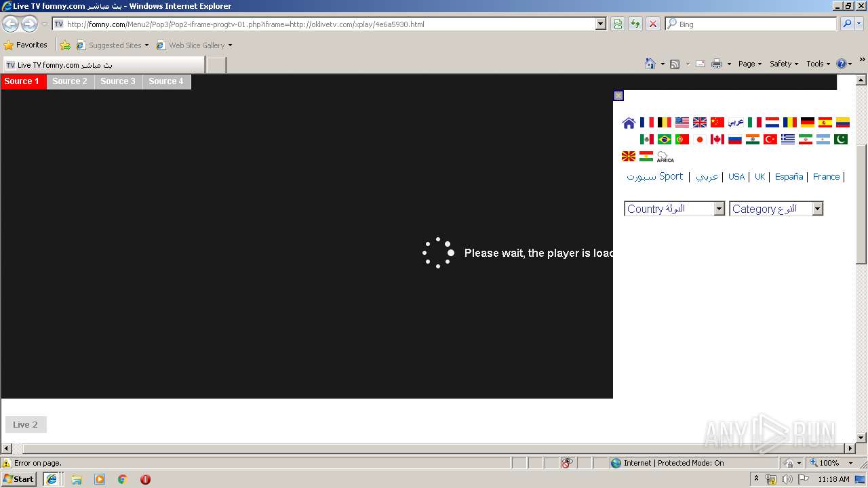Expand the address bar history dropdown
The height and width of the screenshot is (488, 868).
[x=600, y=24]
